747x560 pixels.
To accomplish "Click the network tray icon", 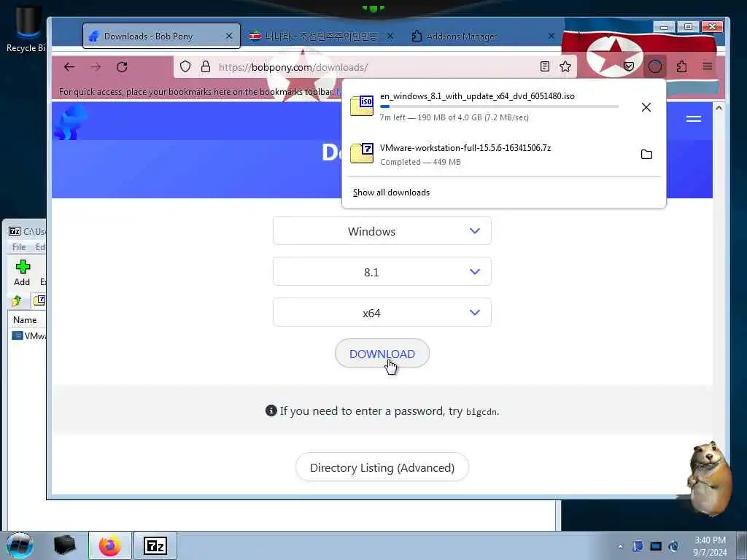I will (x=656, y=546).
